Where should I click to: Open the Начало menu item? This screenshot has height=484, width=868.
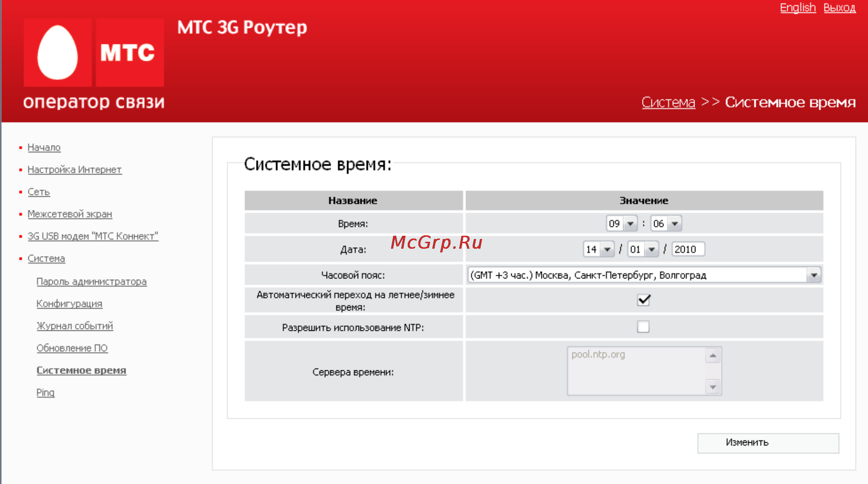44,148
